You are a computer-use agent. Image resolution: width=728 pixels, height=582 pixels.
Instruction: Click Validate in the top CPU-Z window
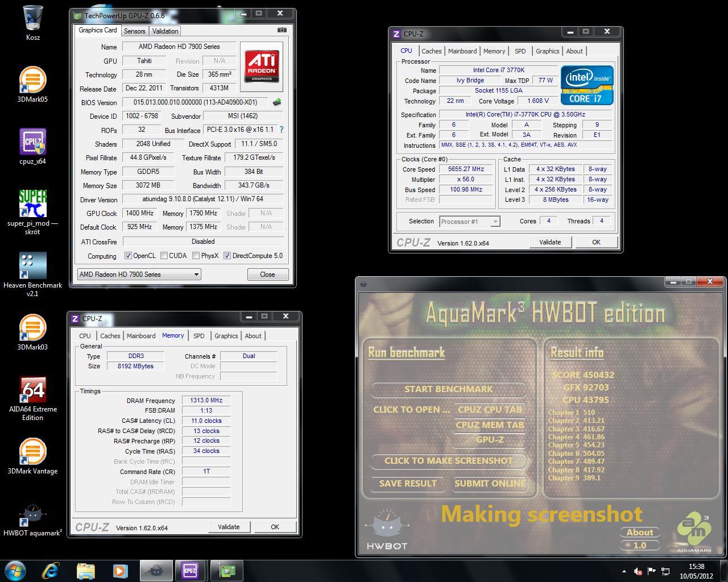click(x=550, y=242)
